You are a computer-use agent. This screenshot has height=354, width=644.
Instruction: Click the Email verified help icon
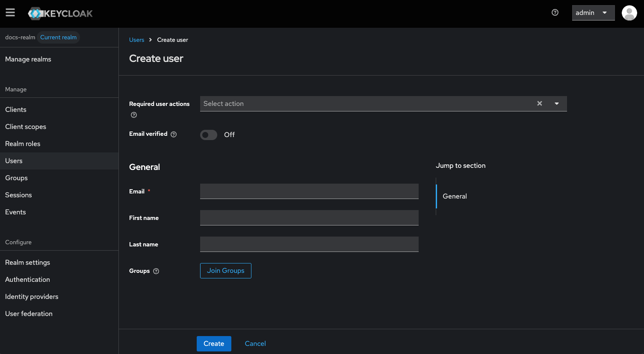(174, 134)
